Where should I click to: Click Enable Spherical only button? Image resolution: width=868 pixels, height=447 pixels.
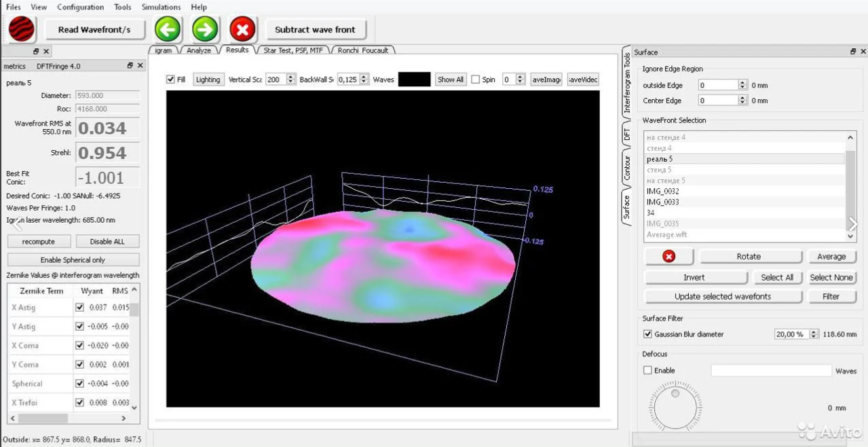73,260
